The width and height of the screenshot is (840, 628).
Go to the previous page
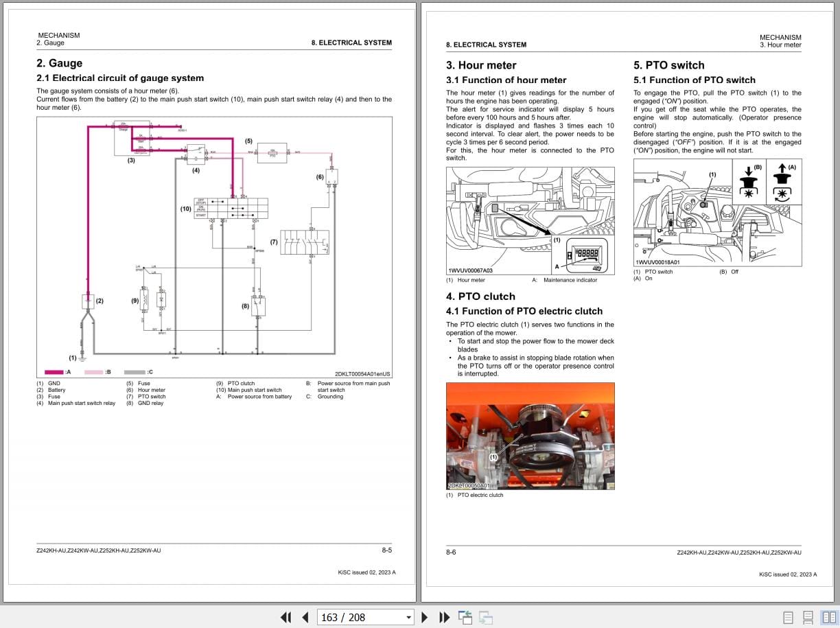click(305, 617)
